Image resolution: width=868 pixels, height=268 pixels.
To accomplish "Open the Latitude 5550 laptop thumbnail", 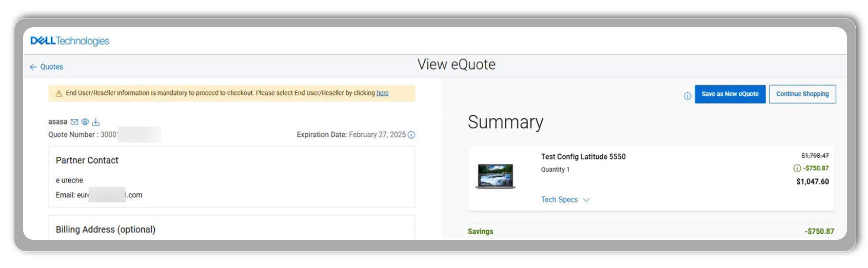I will point(495,176).
